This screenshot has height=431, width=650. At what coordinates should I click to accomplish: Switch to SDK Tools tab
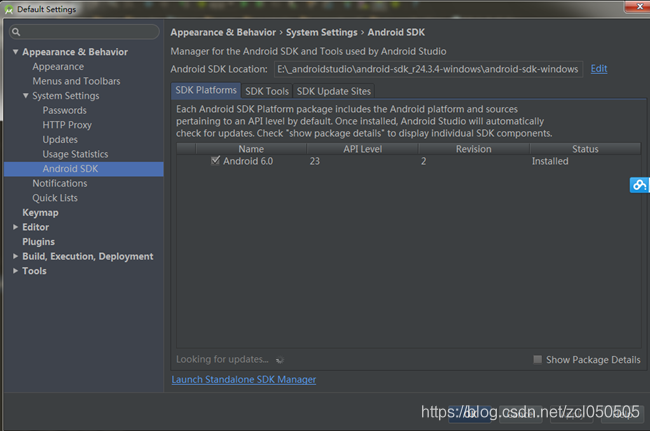pos(267,91)
